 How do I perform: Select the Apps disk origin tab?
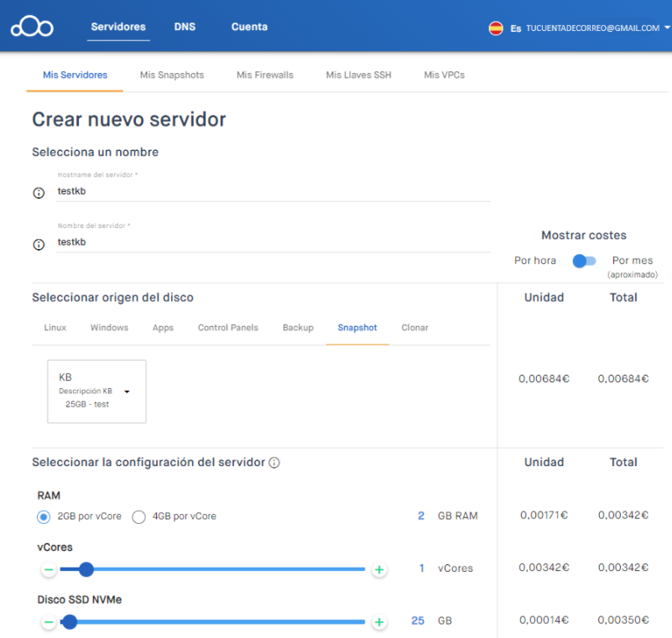[163, 328]
